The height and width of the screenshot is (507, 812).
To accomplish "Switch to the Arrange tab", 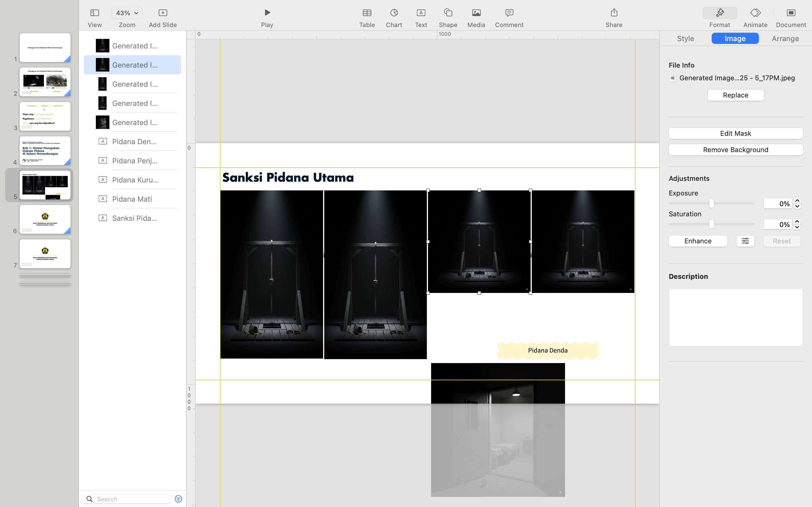I will [x=785, y=39].
